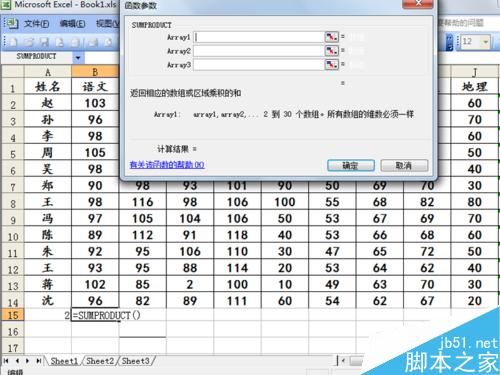Image resolution: width=500 pixels, height=375 pixels.
Task: Click the Permission toolbar icon
Action: (x=60, y=42)
